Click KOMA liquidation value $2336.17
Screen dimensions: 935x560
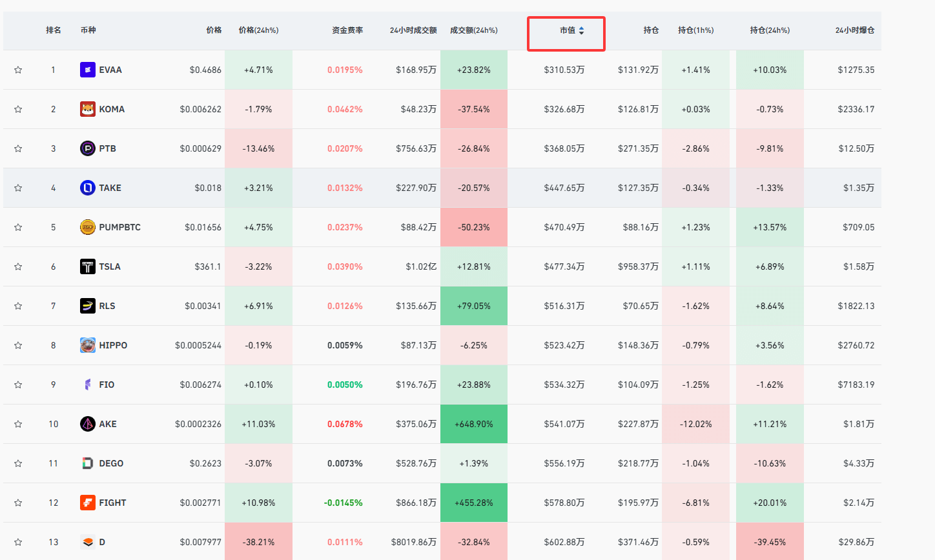click(856, 109)
